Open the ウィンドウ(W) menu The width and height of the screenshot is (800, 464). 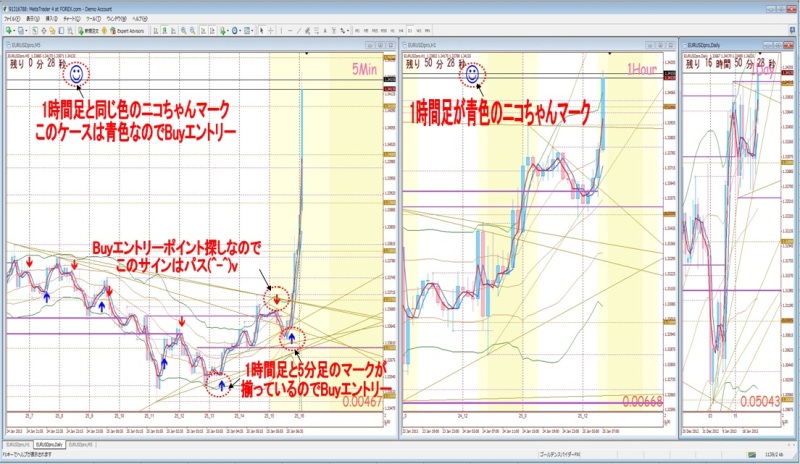116,19
